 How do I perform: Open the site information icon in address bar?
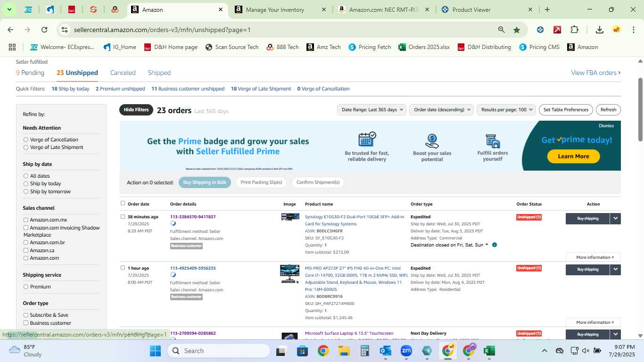tap(65, 30)
